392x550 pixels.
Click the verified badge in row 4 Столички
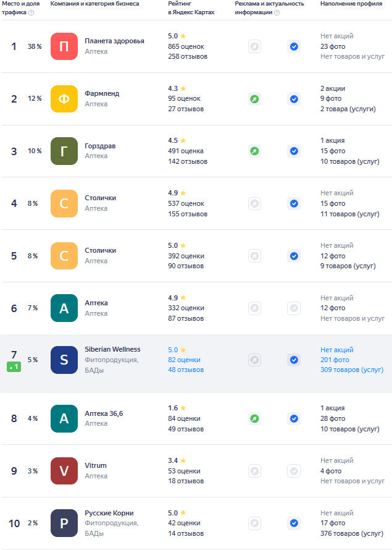pyautogui.click(x=294, y=203)
